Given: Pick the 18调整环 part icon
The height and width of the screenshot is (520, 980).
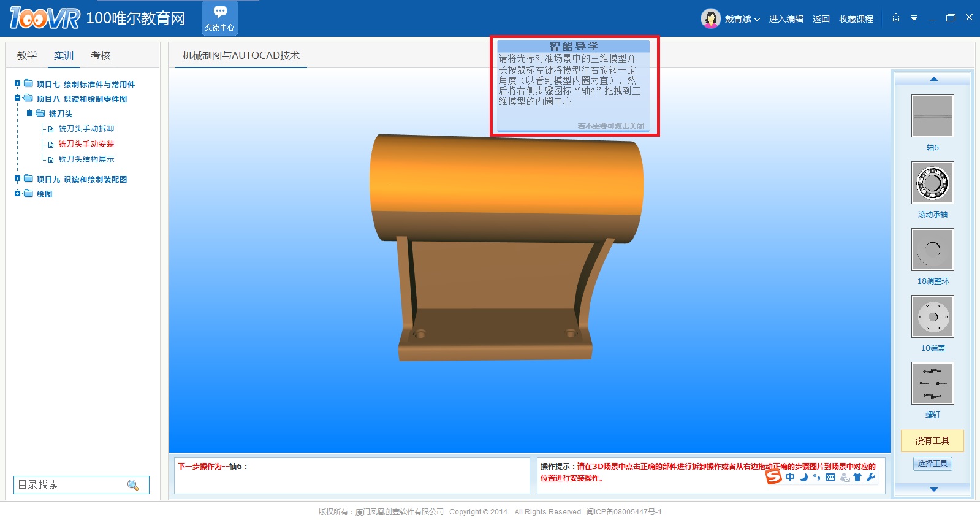Looking at the screenshot, I should 932,250.
